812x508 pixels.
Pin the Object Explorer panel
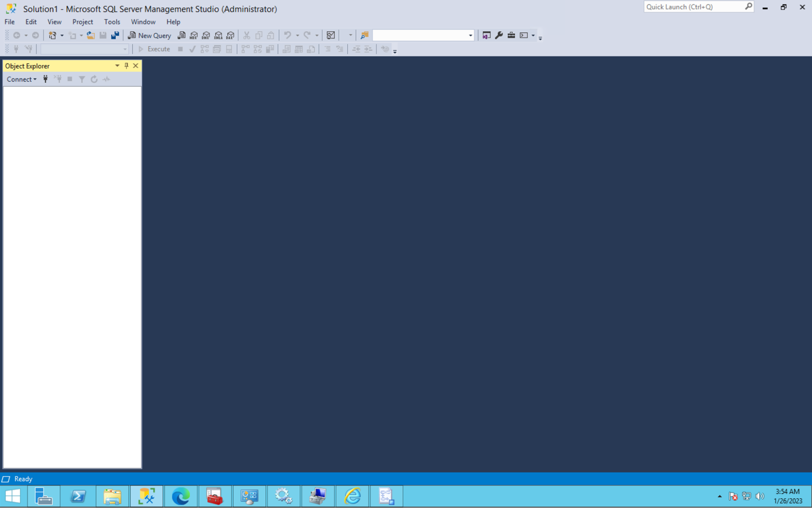point(126,65)
